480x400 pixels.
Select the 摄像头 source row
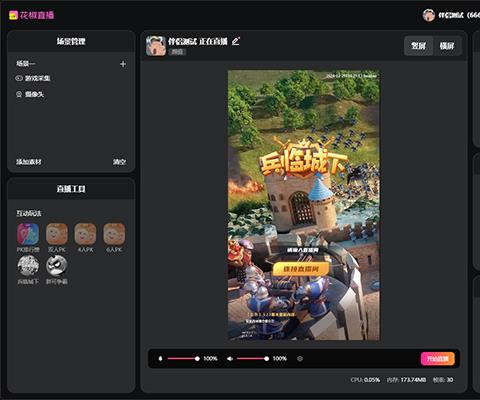pos(71,94)
